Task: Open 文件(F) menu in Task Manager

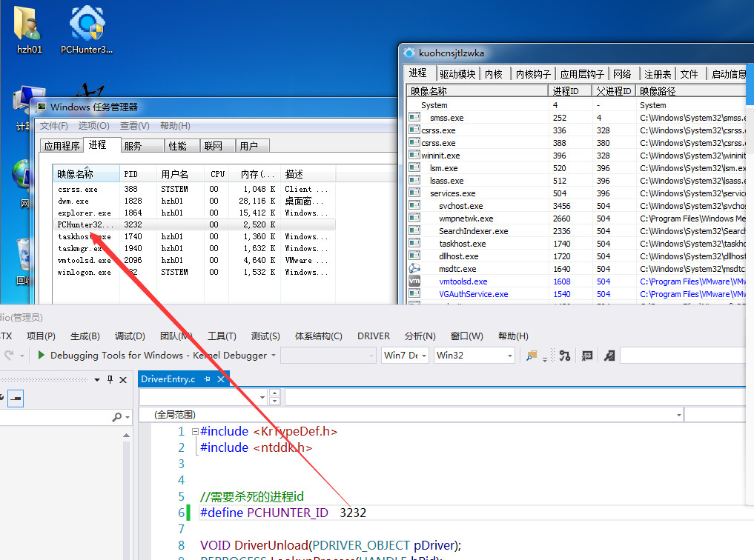Action: [x=54, y=126]
